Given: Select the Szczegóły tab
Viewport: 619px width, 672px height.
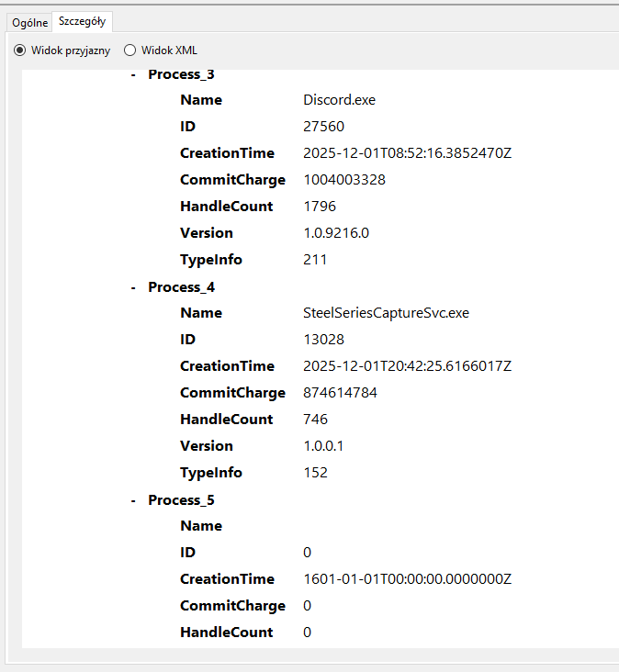Looking at the screenshot, I should [82, 21].
